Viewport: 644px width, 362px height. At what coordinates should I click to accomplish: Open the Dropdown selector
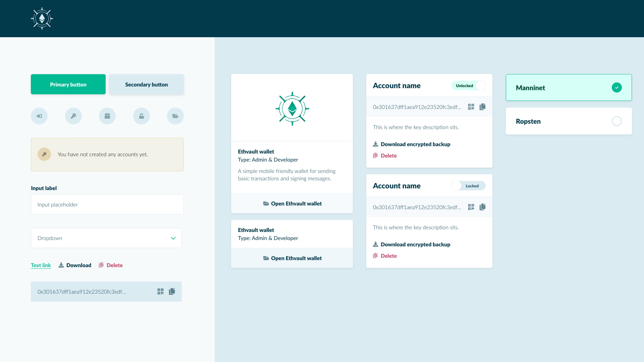[x=106, y=238]
